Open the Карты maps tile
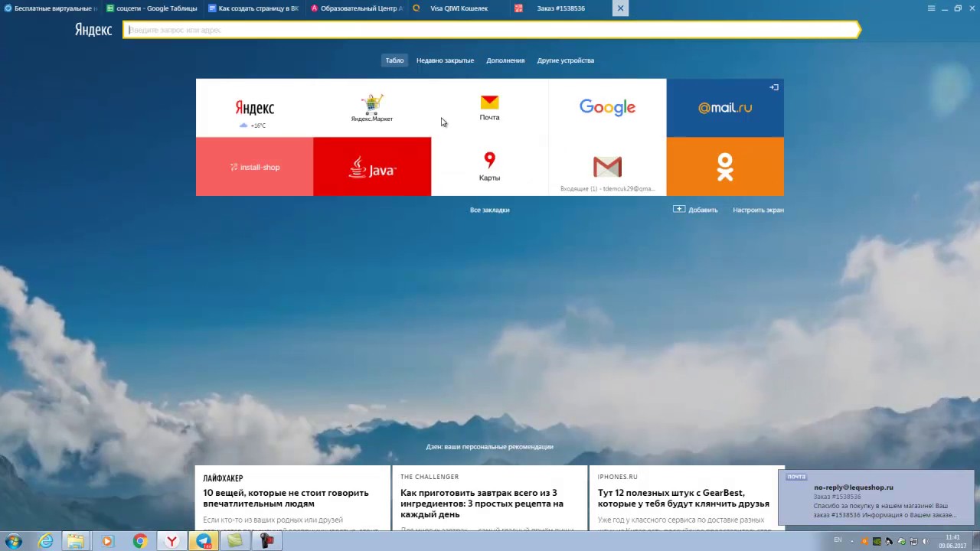Screen dimensions: 980x551 (489, 167)
